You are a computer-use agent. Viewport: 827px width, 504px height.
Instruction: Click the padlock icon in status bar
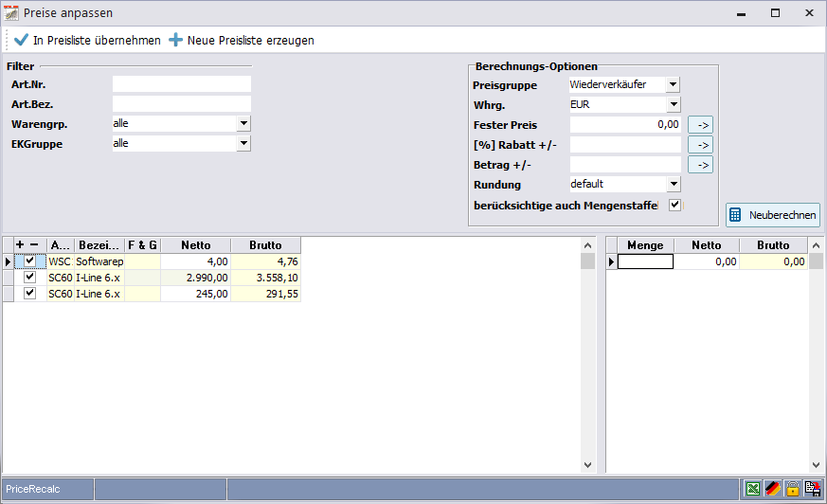tap(792, 489)
